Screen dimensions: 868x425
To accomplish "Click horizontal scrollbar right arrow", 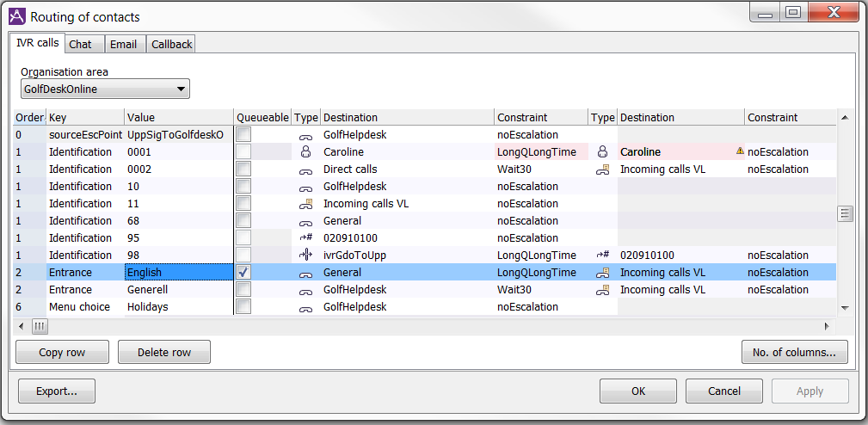I will pyautogui.click(x=828, y=327).
